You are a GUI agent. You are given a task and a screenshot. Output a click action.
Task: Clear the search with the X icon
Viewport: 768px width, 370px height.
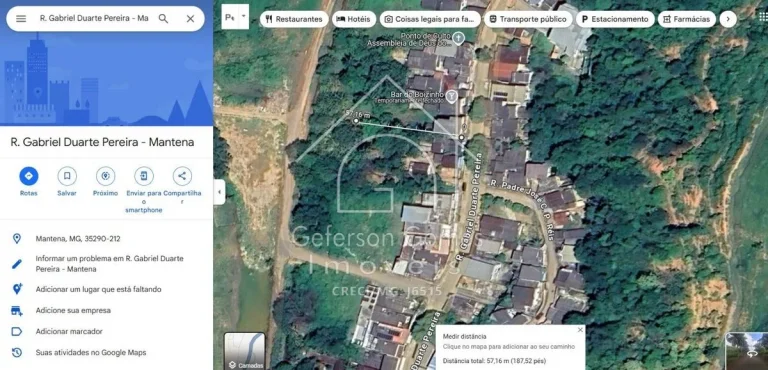click(x=191, y=19)
